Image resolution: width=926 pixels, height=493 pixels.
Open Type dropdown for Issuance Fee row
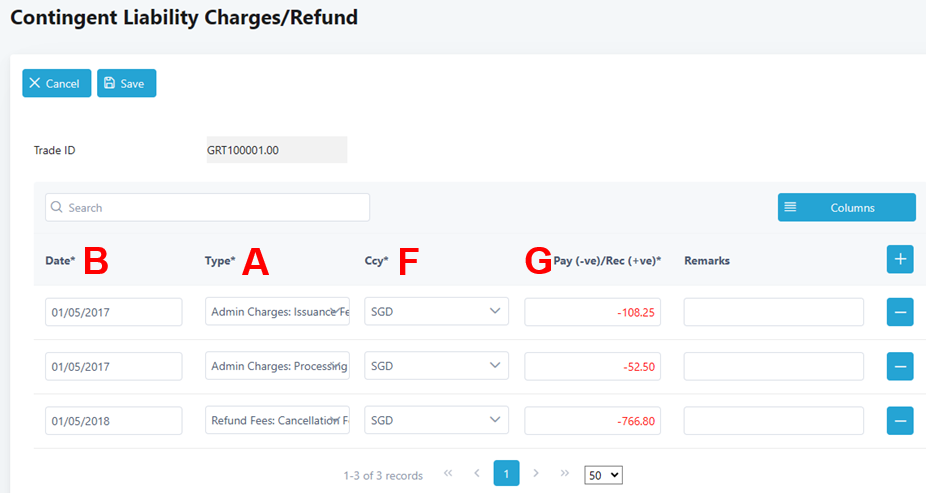(277, 312)
